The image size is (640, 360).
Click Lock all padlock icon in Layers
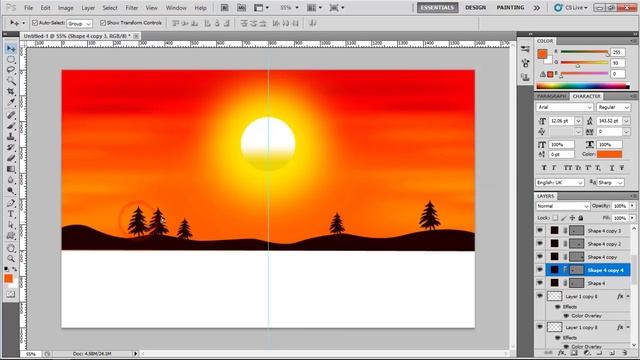[x=581, y=218]
